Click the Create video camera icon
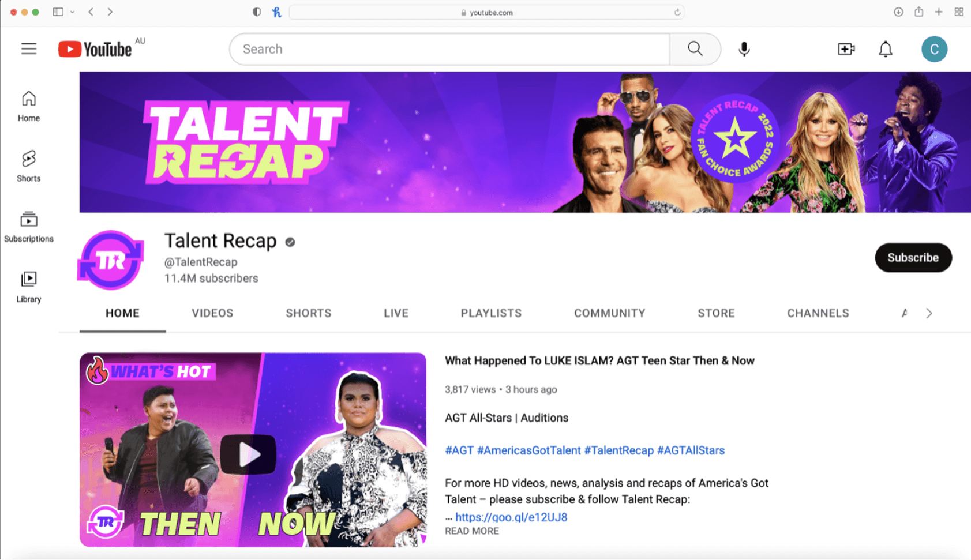The image size is (971, 560). coord(846,49)
